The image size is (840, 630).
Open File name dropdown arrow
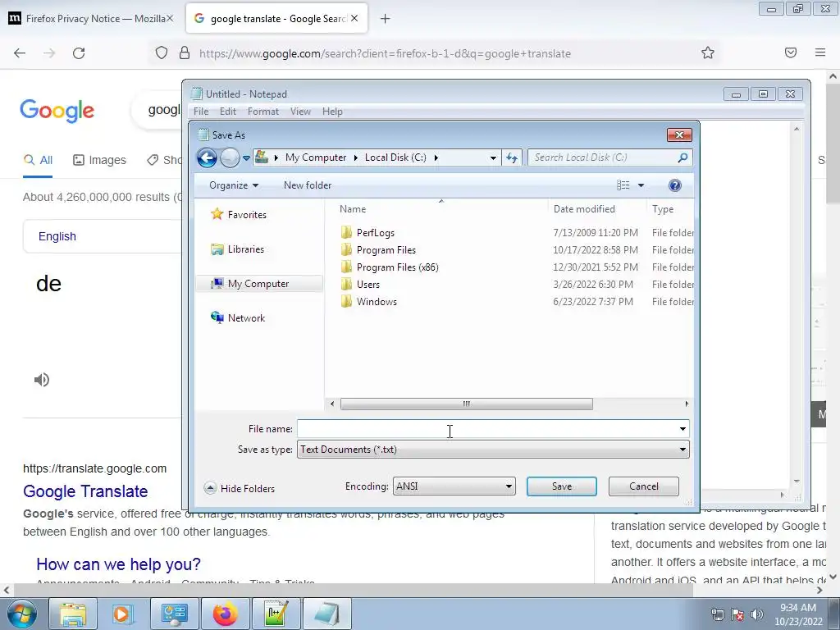682,428
